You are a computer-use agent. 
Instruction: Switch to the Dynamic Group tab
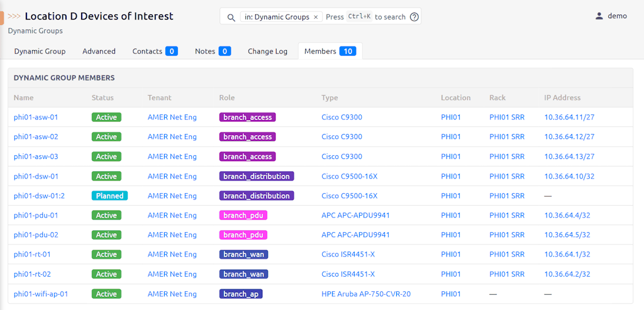pos(40,51)
